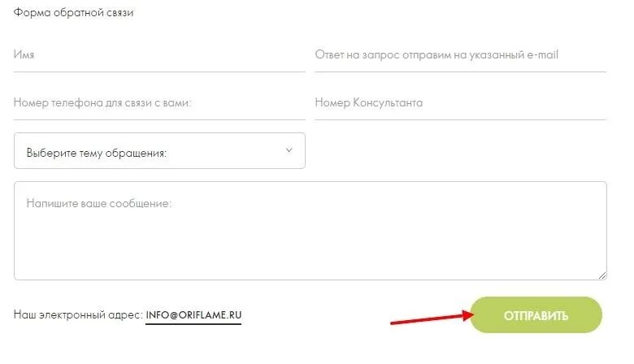Open the INFO@ORIFLAME.RU email link
634x364 pixels.
pos(193,315)
